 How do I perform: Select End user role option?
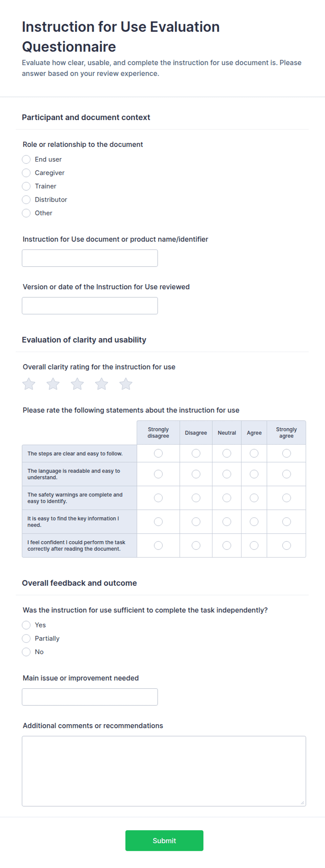(26, 159)
